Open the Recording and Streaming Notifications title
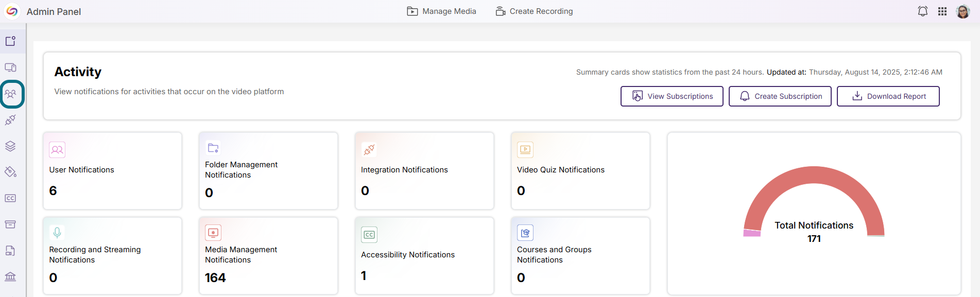The image size is (980, 297). click(95, 255)
